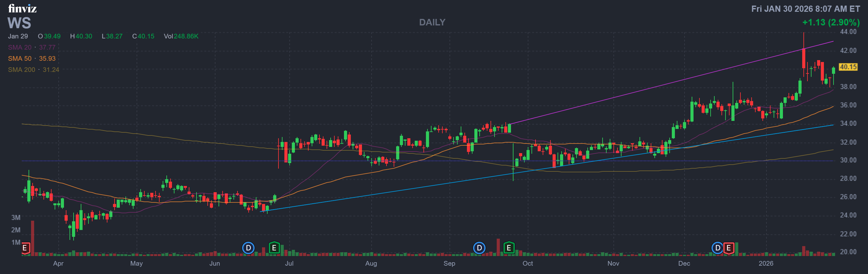
Task: Click the green earnings E marker before October
Action: [509, 248]
